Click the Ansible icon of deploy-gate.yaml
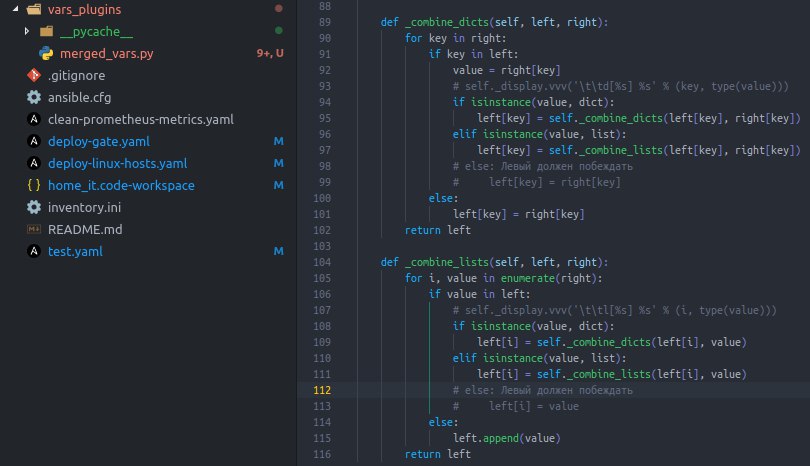 [34, 141]
